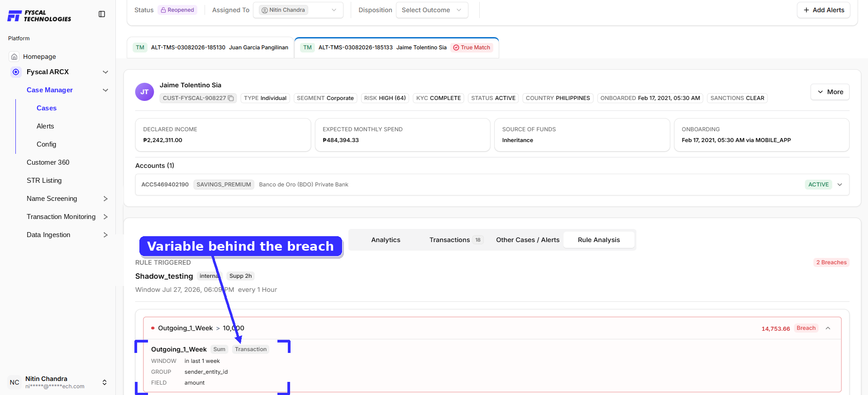
Task: Expand the Name Screening menu
Action: coord(105,199)
